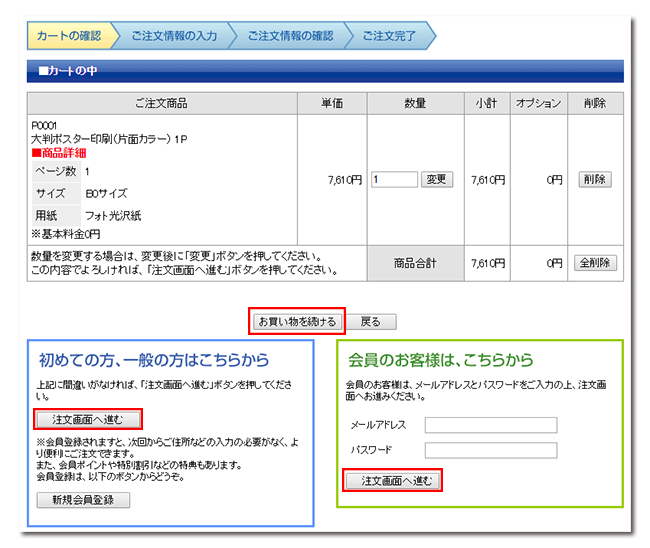Delete the poster item with 削除 button
The width and height of the screenshot is (650, 548).
point(595,179)
